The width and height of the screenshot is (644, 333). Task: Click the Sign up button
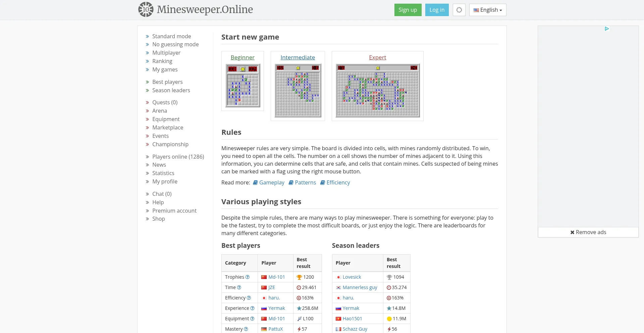tap(408, 10)
